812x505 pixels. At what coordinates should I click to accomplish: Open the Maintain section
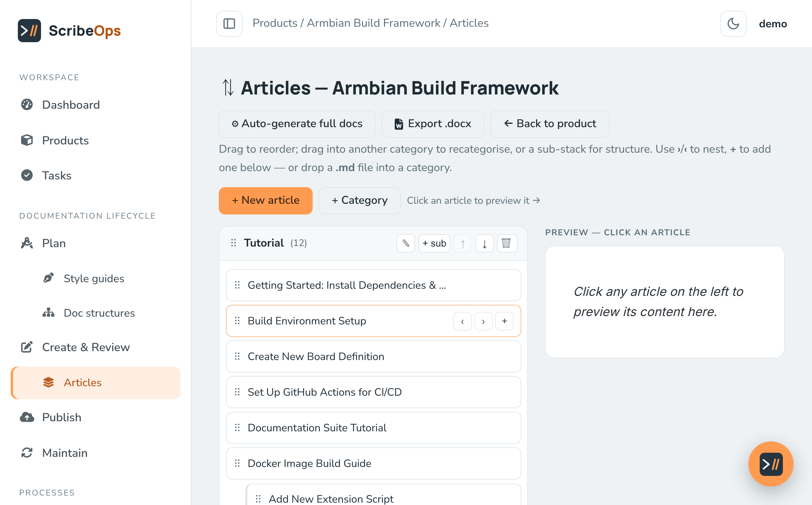pyautogui.click(x=96, y=453)
